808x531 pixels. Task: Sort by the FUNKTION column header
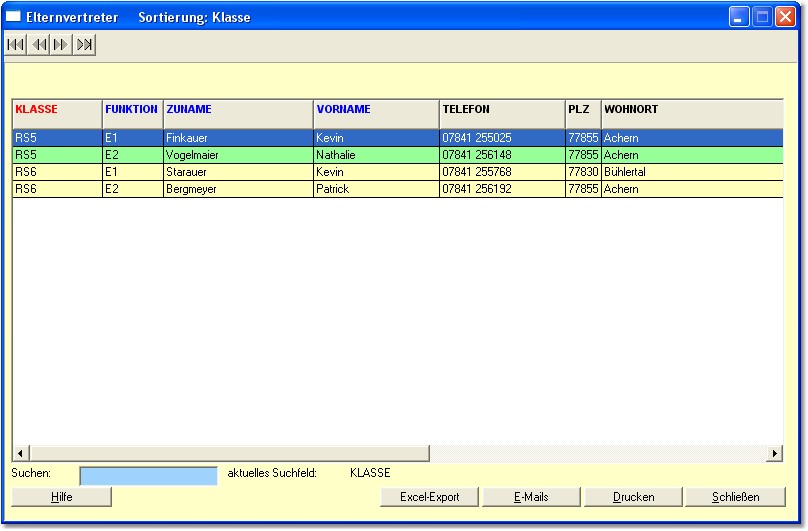(132, 110)
